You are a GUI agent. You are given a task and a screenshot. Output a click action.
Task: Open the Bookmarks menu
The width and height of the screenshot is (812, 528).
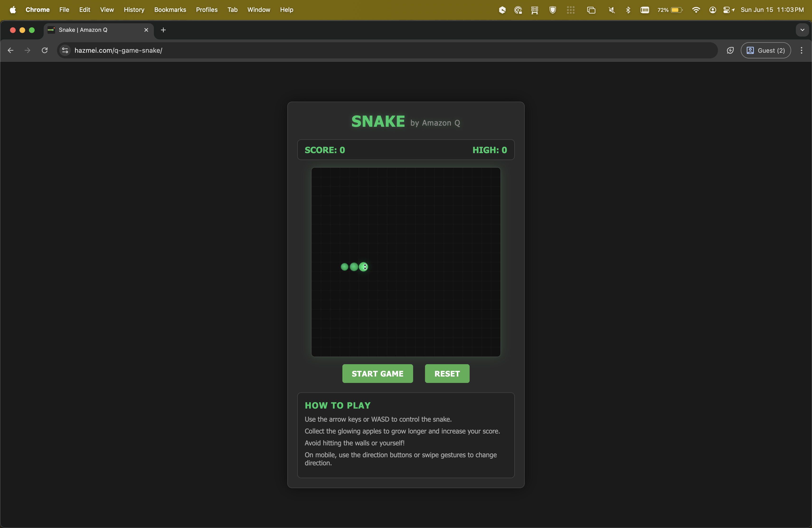(x=170, y=10)
